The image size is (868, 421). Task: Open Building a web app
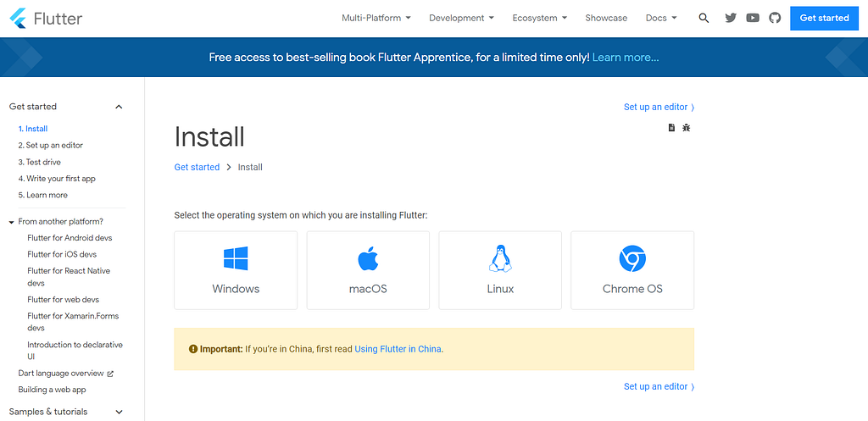[x=52, y=390]
